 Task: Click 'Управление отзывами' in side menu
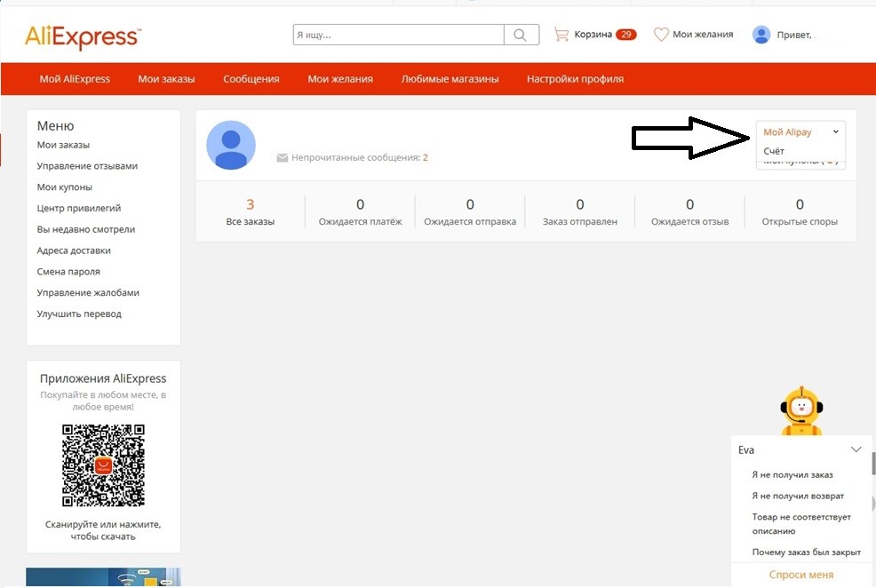pos(87,166)
